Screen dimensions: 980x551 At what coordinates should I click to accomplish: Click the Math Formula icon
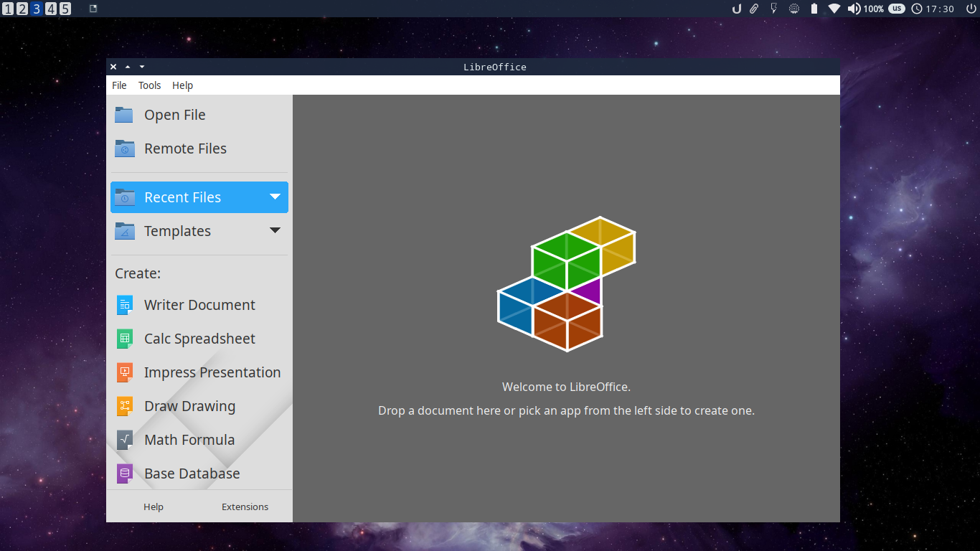[125, 440]
